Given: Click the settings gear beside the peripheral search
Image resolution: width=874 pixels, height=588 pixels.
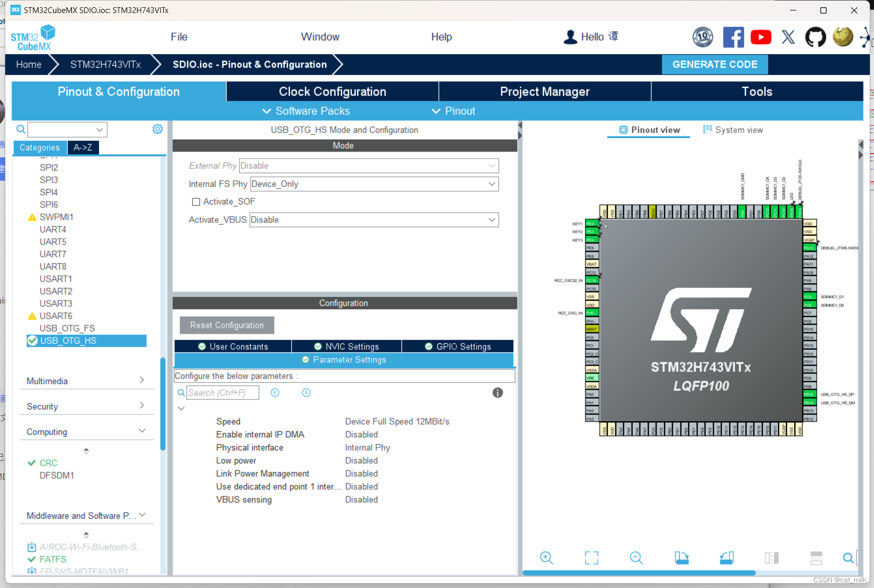Looking at the screenshot, I should coord(157,129).
